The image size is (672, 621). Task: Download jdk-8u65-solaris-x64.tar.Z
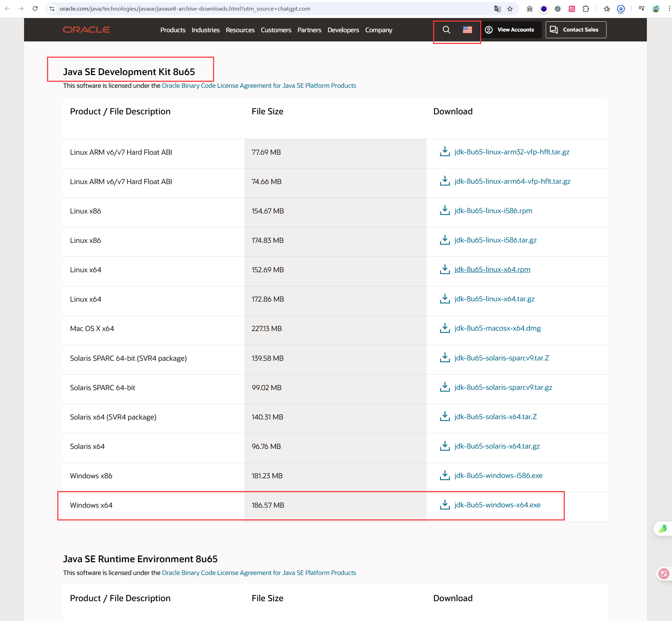pos(495,417)
